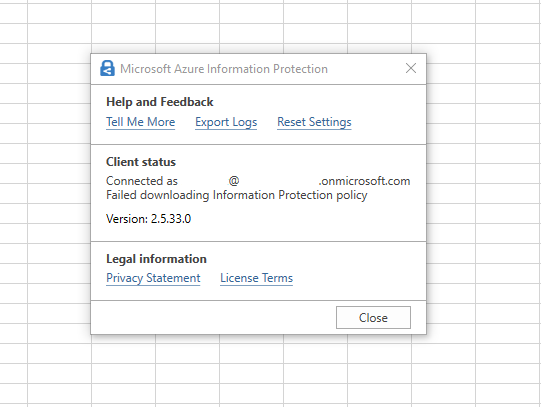The height and width of the screenshot is (407, 541).
Task: Select the Reset Settings link
Action: pyautogui.click(x=314, y=122)
